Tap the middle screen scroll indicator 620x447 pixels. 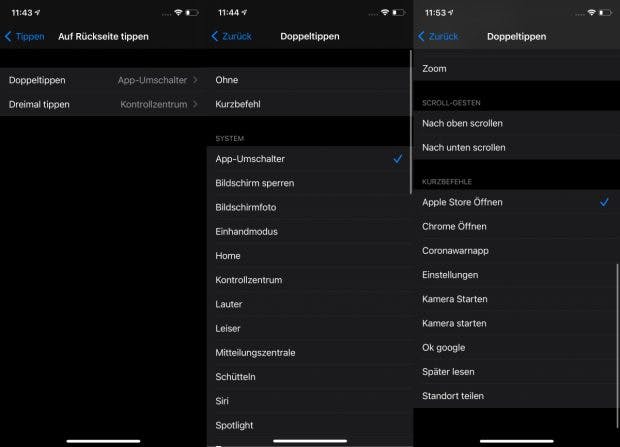coord(411,121)
